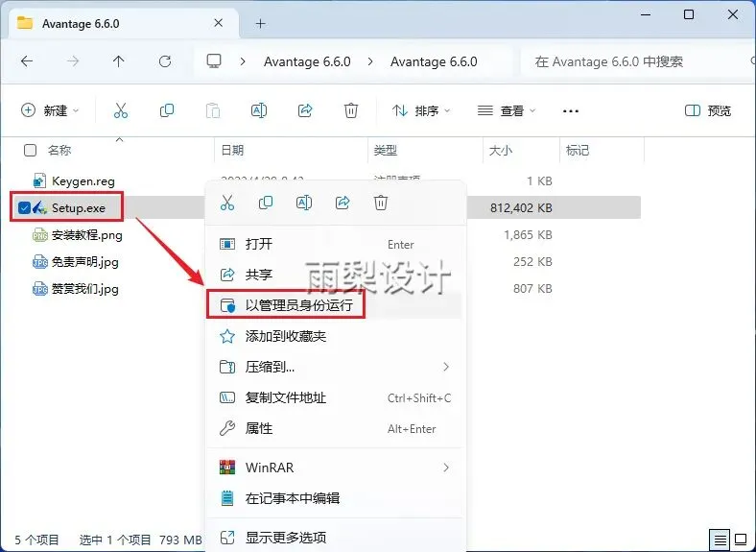This screenshot has width=756, height=552.
Task: Click the This PC monitor icon in address bar
Action: [214, 61]
